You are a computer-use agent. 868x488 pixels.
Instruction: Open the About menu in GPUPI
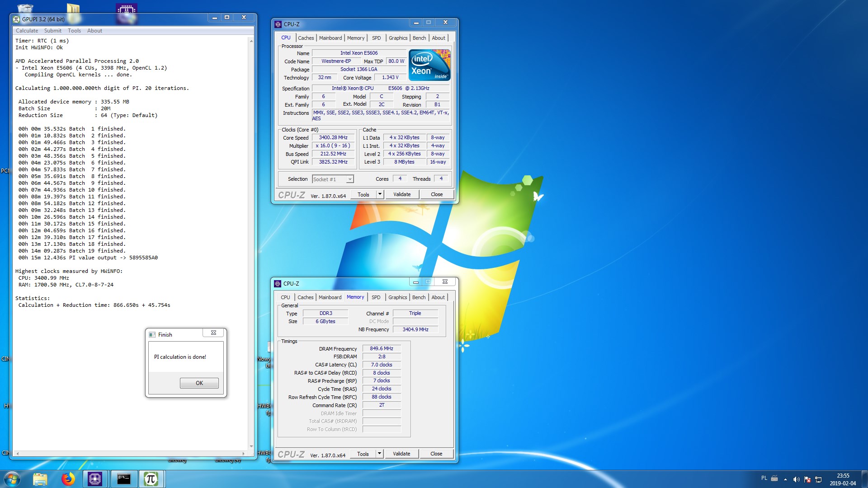click(x=94, y=31)
